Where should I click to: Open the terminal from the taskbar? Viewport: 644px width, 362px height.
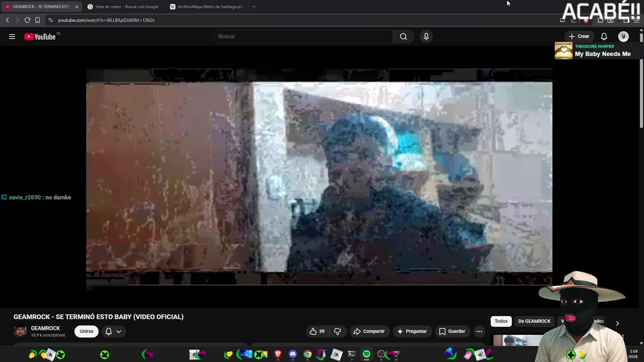click(352, 354)
